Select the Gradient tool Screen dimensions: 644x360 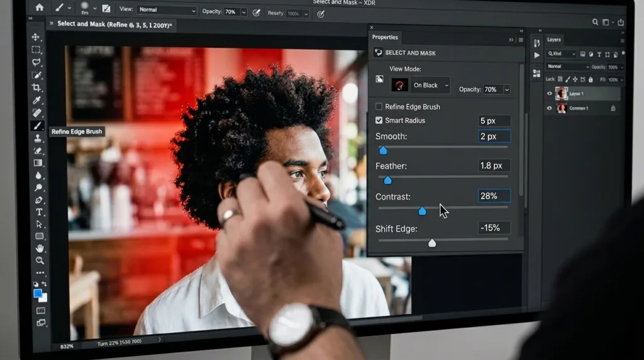(38, 163)
